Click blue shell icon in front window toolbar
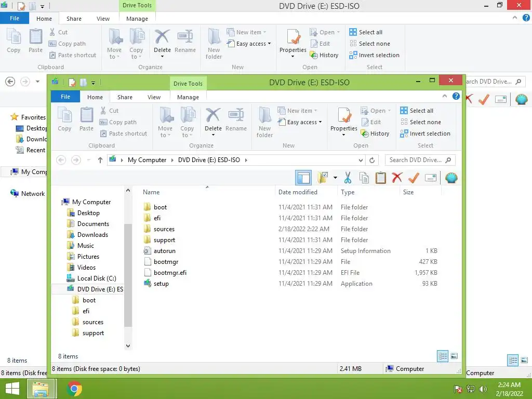This screenshot has width=532, height=399. (x=451, y=178)
